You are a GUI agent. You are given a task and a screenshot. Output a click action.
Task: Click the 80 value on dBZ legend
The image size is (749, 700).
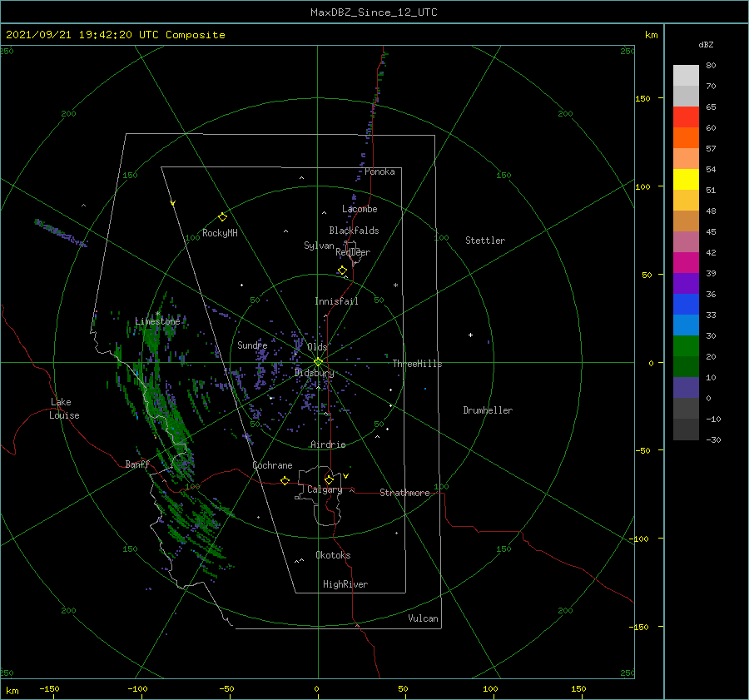[711, 66]
